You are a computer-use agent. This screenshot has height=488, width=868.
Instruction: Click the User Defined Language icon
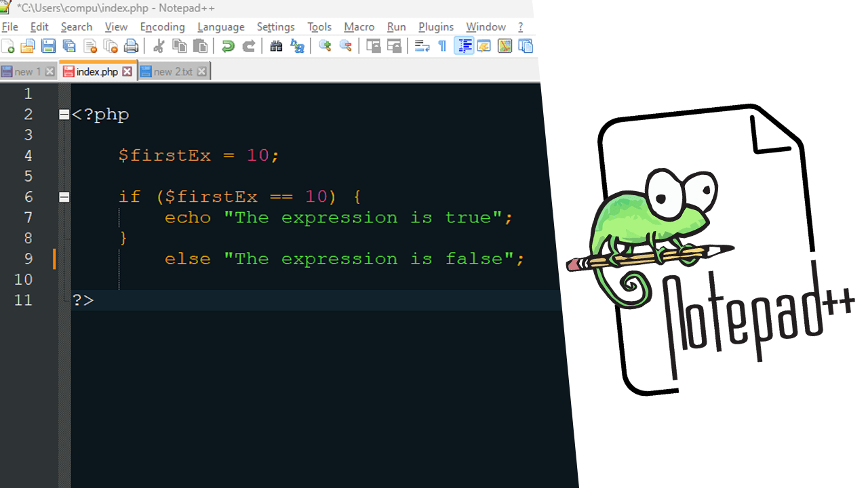[x=484, y=46]
